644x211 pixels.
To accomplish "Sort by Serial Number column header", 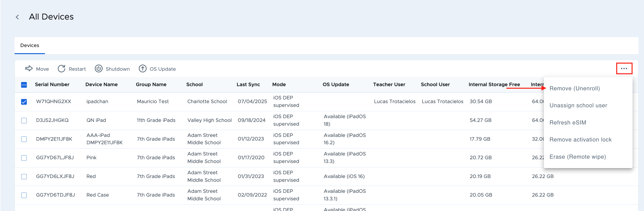I will tap(52, 84).
